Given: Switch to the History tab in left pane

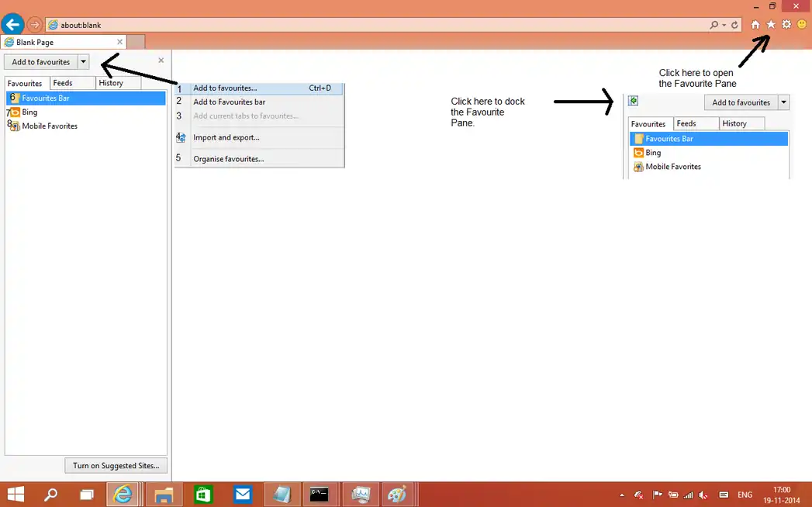Looking at the screenshot, I should (x=111, y=83).
